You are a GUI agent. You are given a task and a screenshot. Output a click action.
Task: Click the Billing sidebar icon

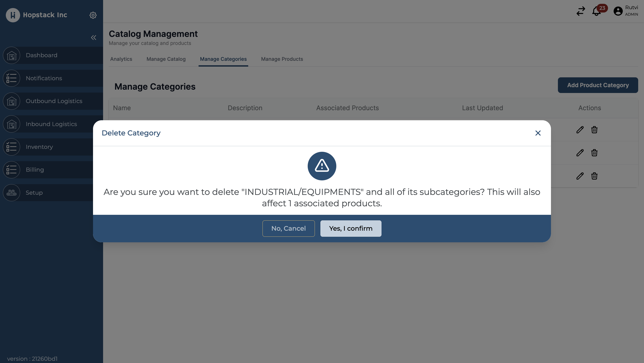(11, 170)
